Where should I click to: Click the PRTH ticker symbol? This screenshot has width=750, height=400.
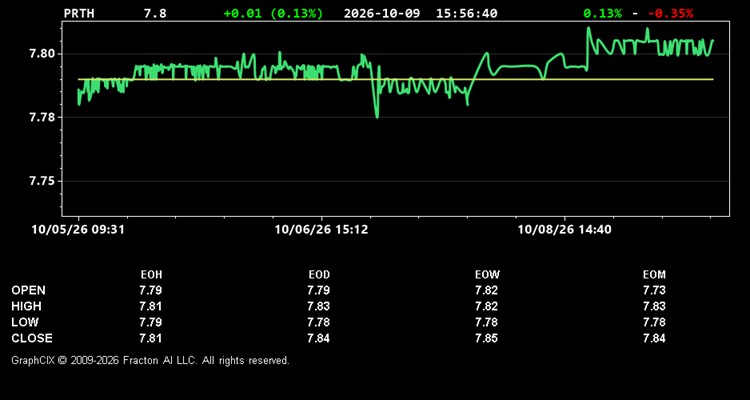click(x=79, y=13)
